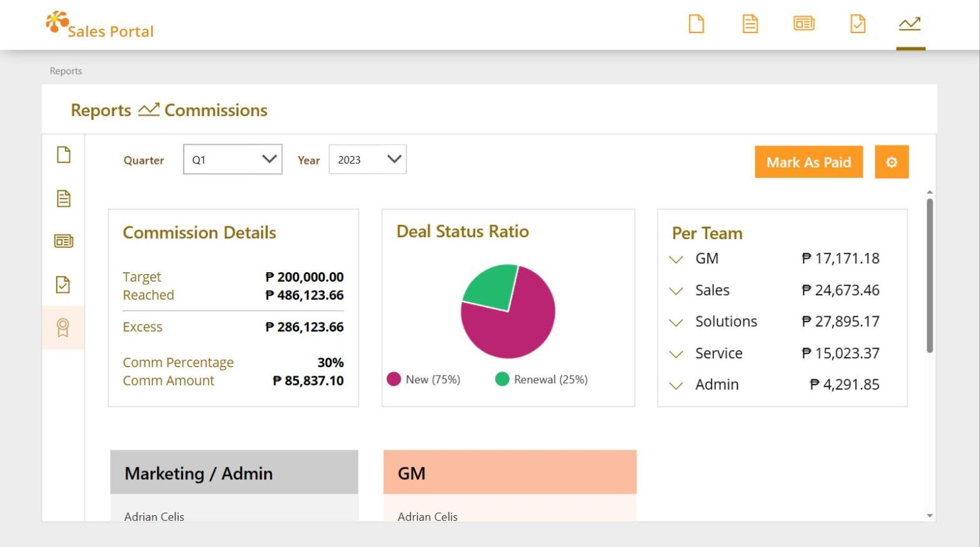Open the newspaper icon in left sidebar

(x=63, y=241)
